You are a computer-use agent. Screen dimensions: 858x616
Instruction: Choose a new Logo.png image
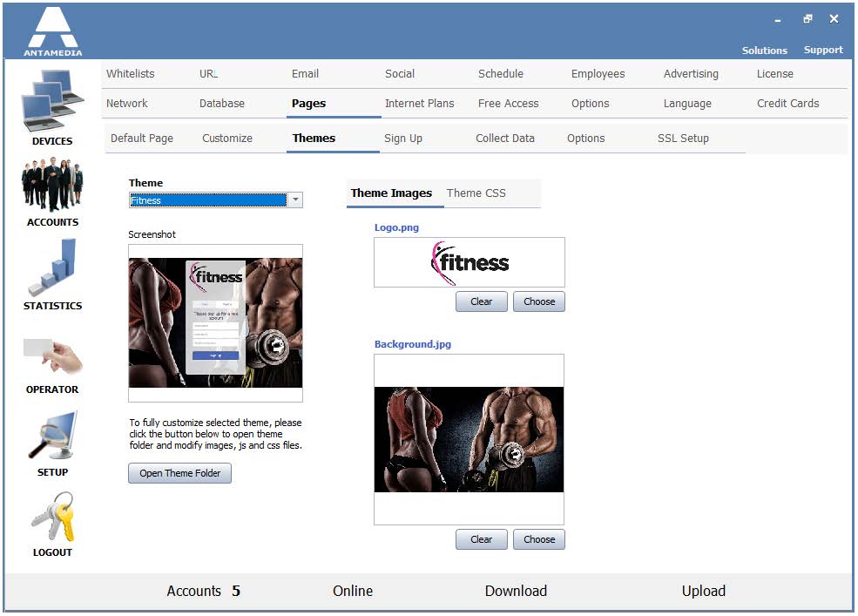[x=539, y=301]
